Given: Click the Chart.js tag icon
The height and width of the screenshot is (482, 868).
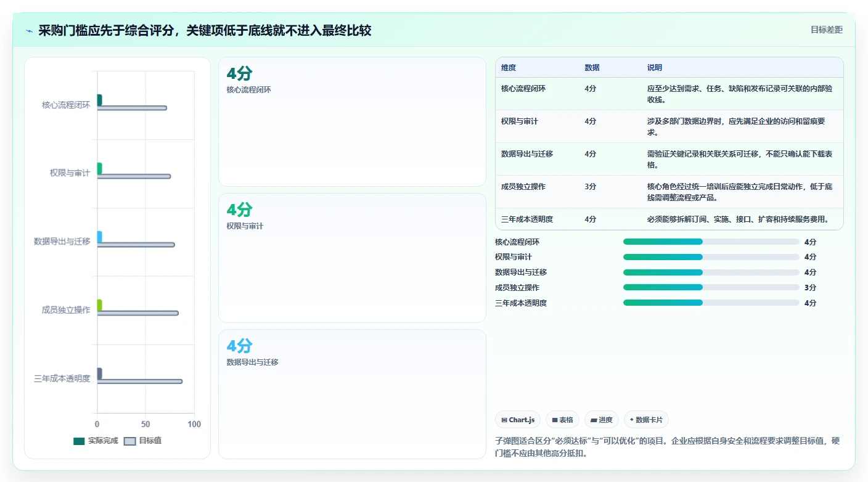Looking at the screenshot, I should tap(504, 420).
